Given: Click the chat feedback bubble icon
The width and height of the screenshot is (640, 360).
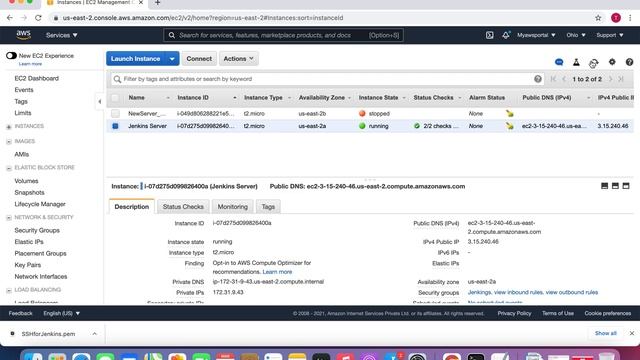Looking at the screenshot, I should click(x=559, y=62).
